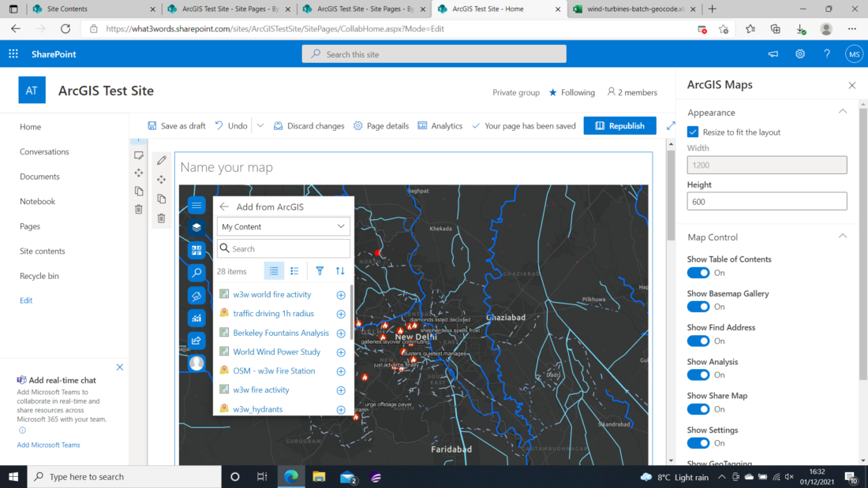The height and width of the screenshot is (488, 868).
Task: Click Search this site box
Action: (434, 54)
